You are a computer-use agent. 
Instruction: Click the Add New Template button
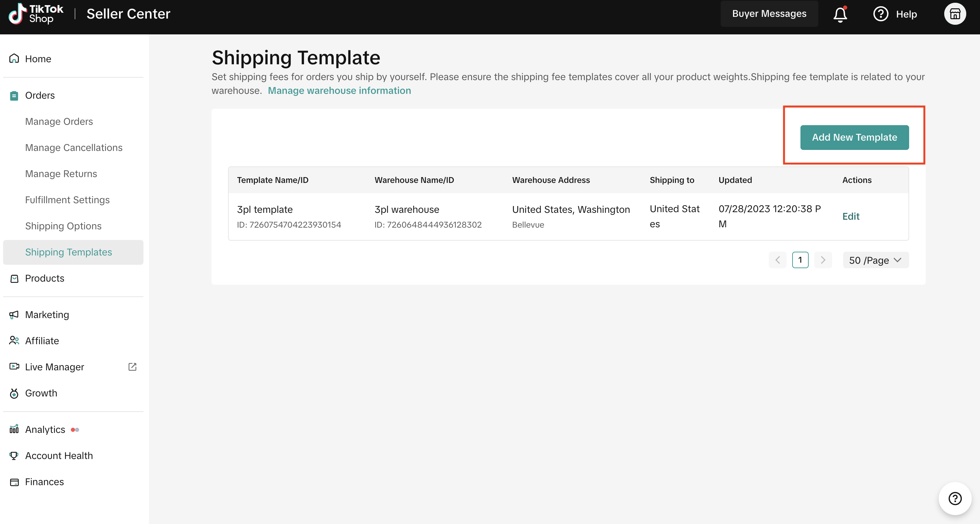pos(854,137)
